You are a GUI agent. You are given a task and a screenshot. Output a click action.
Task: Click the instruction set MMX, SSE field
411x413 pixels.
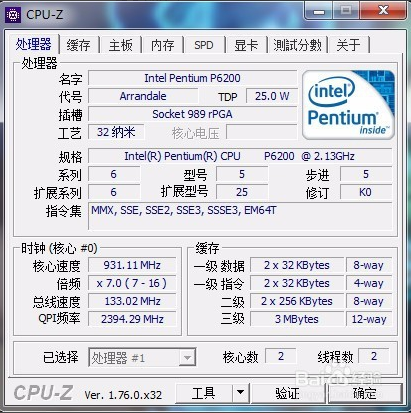[240, 216]
